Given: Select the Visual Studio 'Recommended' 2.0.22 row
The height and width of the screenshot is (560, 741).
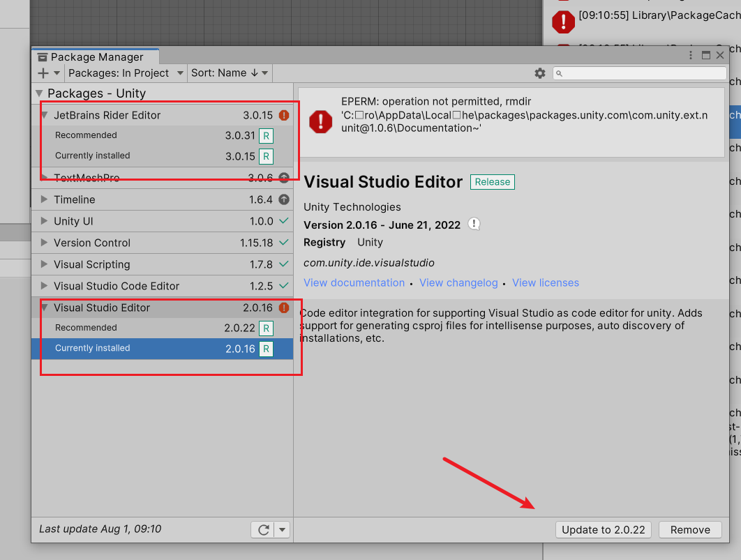Looking at the screenshot, I should pos(162,328).
